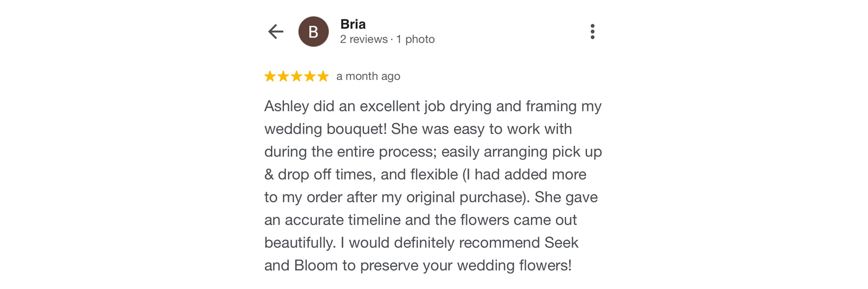The image size is (868, 289).
Task: Open the three-dot more options menu
Action: pos(592,32)
